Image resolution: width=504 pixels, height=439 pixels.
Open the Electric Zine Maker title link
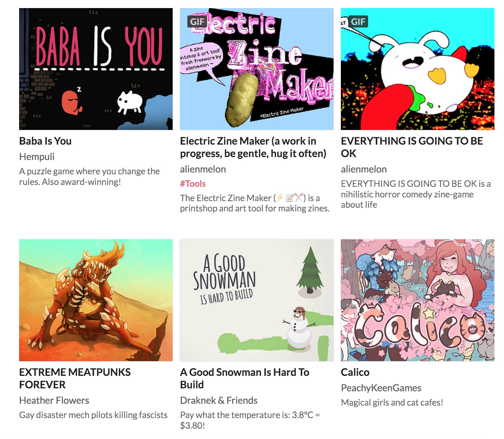(x=253, y=147)
